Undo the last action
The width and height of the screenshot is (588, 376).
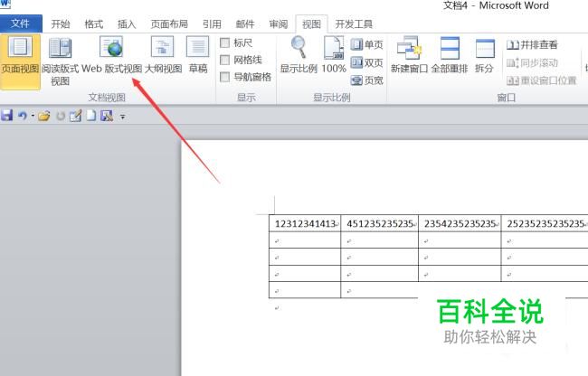(23, 116)
